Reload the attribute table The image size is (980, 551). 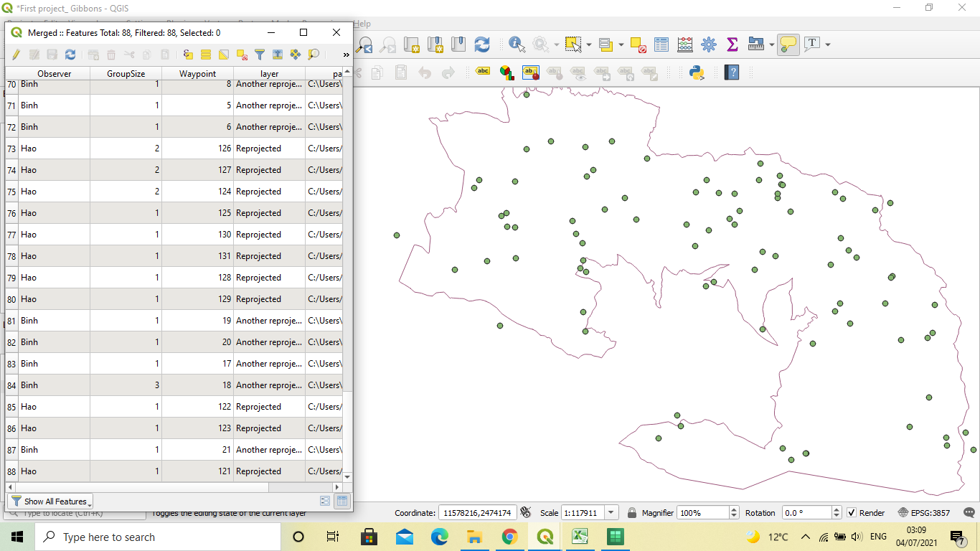tap(70, 55)
